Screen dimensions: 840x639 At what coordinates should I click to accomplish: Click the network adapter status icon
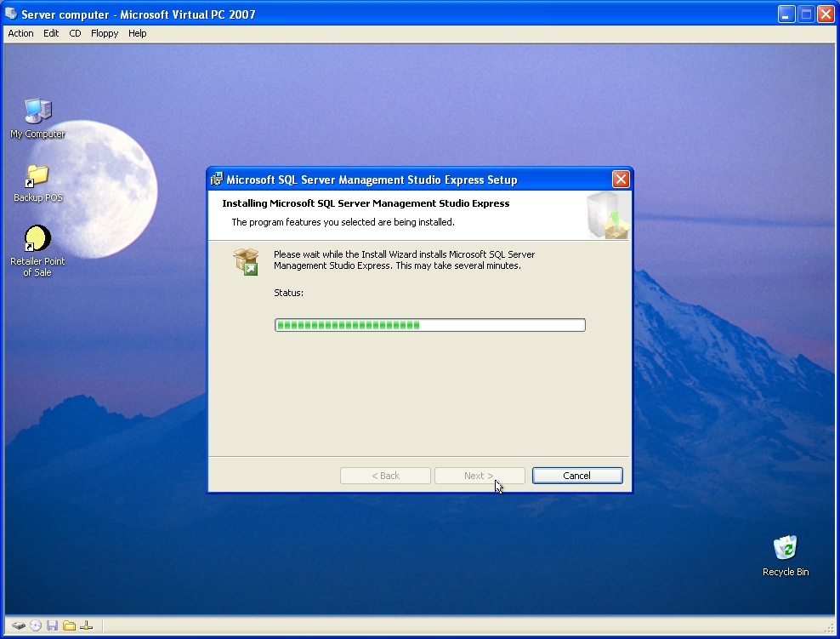click(86, 625)
